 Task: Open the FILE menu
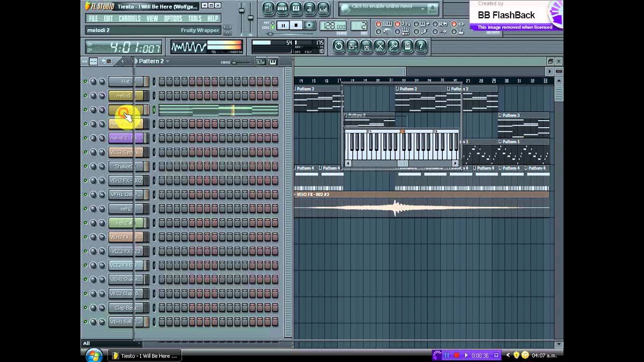click(94, 19)
